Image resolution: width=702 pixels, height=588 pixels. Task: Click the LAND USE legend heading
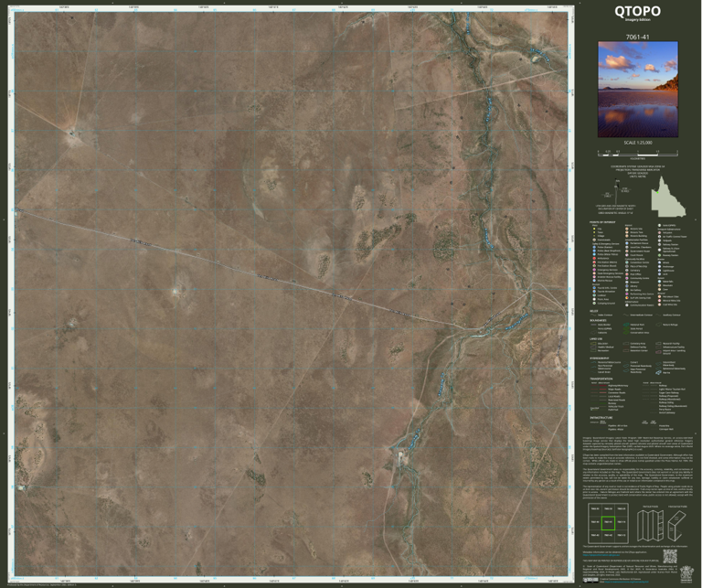coord(596,339)
